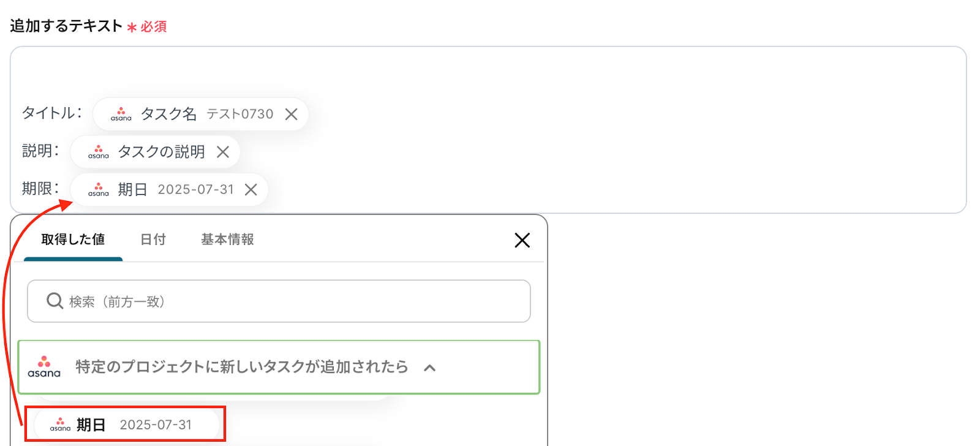Collapse the trigger section chevron
Screen dimensions: 980x446
tap(430, 368)
